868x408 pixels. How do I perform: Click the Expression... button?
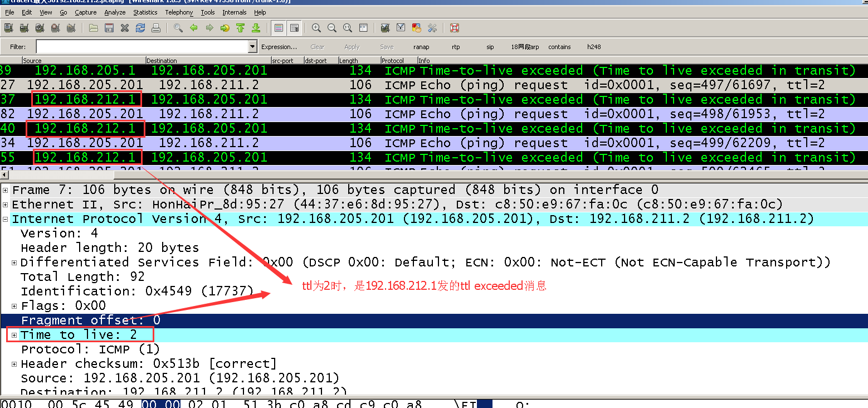[x=279, y=47]
